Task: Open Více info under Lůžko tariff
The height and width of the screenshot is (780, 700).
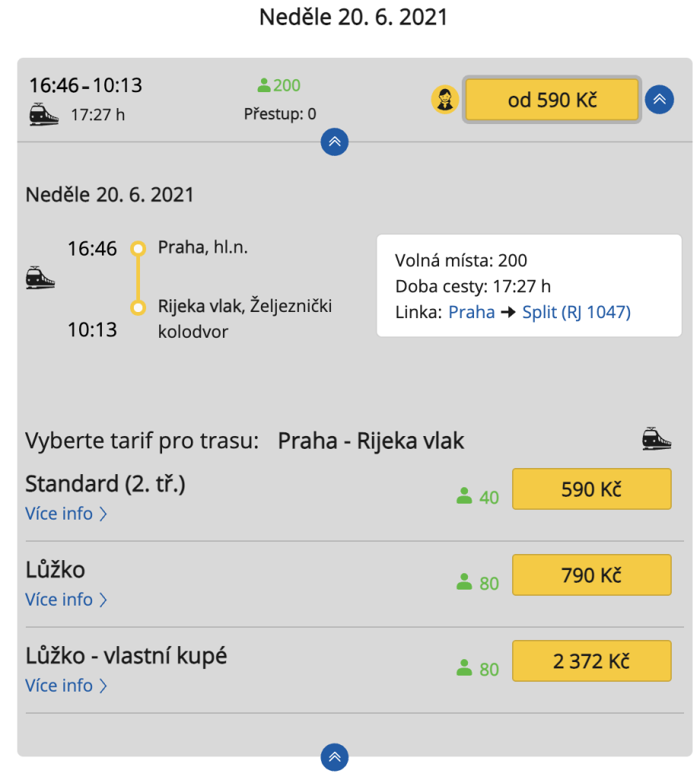Action: point(66,600)
